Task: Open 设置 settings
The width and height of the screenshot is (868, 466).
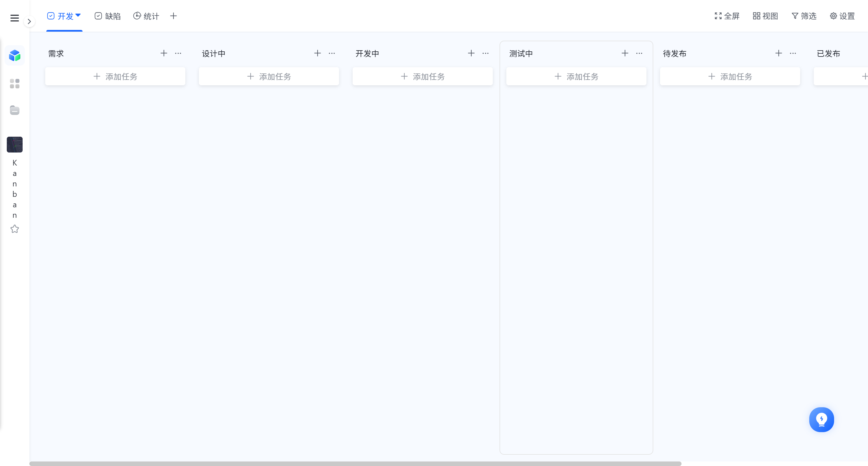Action: tap(842, 16)
